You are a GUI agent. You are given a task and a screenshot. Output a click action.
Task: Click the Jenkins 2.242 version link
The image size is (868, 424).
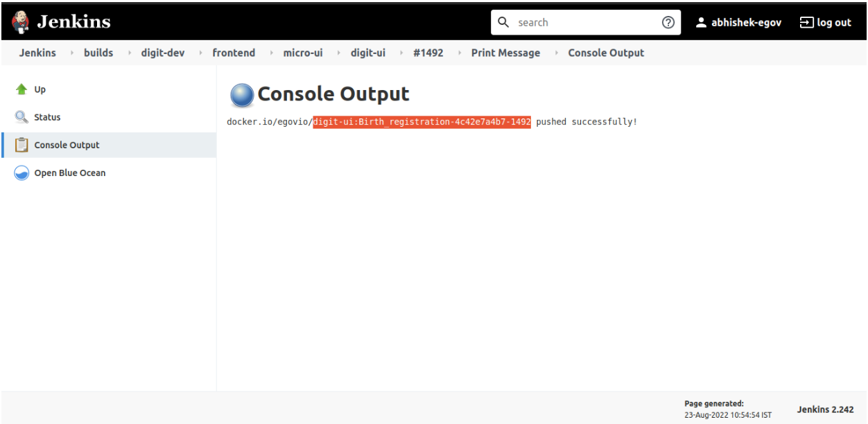pos(825,409)
